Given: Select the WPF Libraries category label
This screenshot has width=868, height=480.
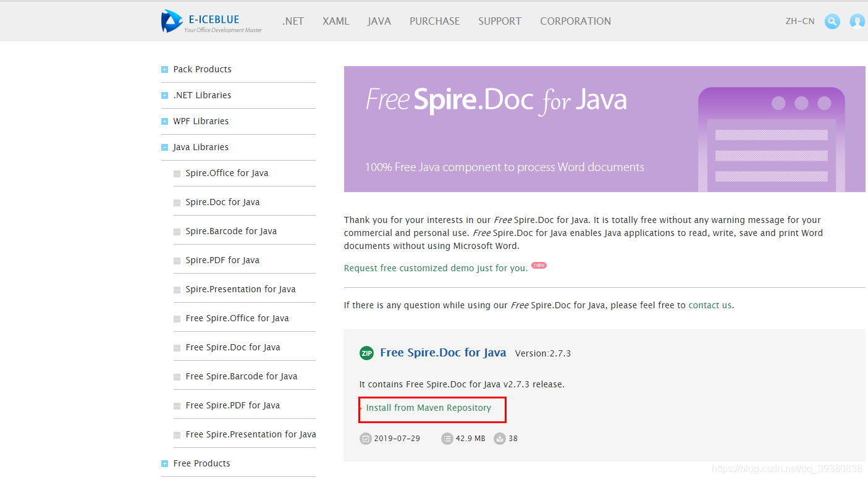Looking at the screenshot, I should tap(201, 121).
